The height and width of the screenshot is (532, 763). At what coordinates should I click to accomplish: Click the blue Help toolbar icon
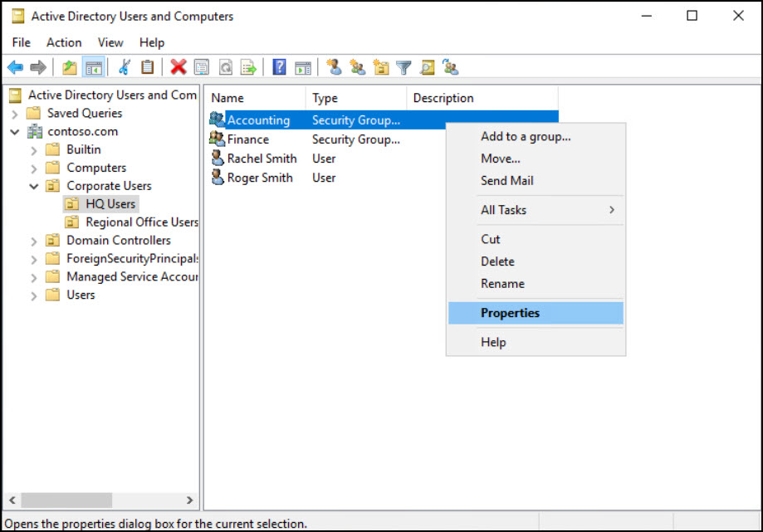280,67
